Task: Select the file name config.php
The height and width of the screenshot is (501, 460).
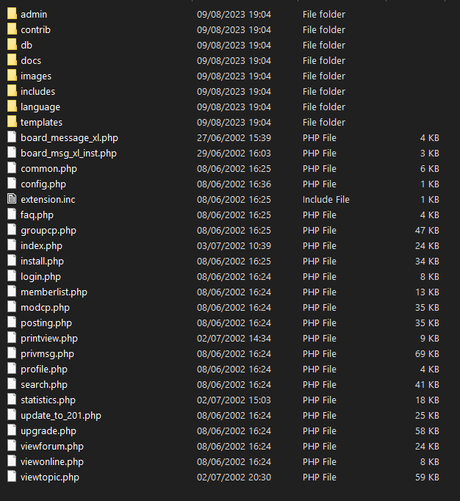Action: 43,184
